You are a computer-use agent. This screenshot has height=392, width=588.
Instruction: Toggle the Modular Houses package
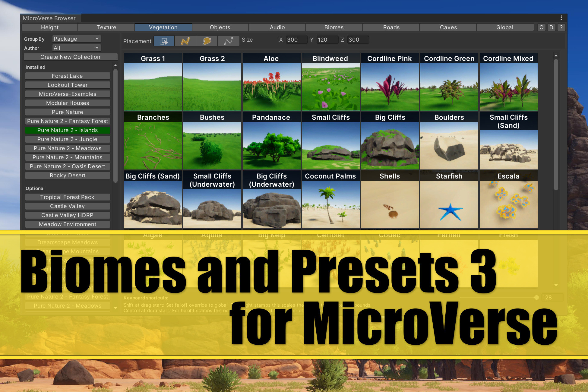(x=68, y=103)
